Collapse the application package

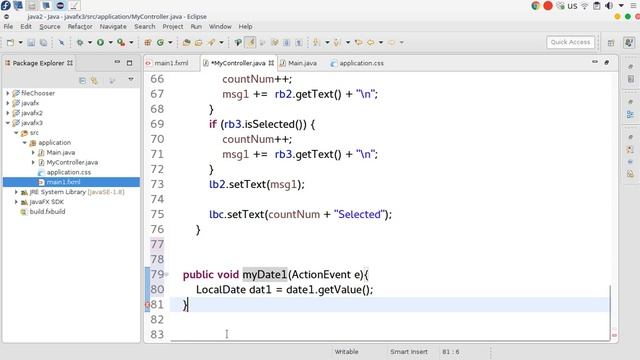coord(24,142)
